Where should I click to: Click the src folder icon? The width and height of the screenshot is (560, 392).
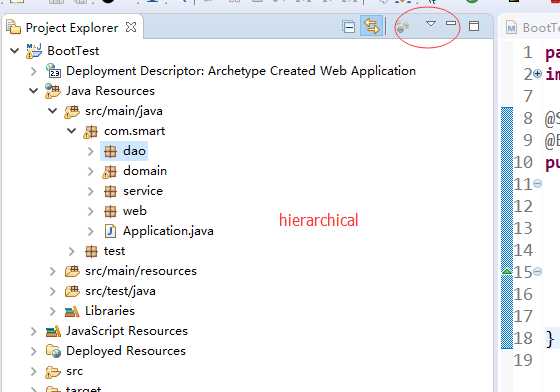coord(53,372)
